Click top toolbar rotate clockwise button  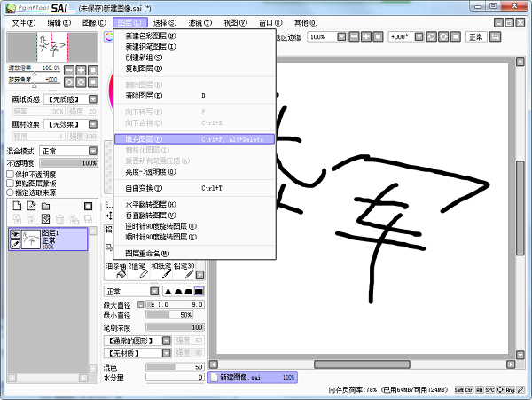[443, 36]
